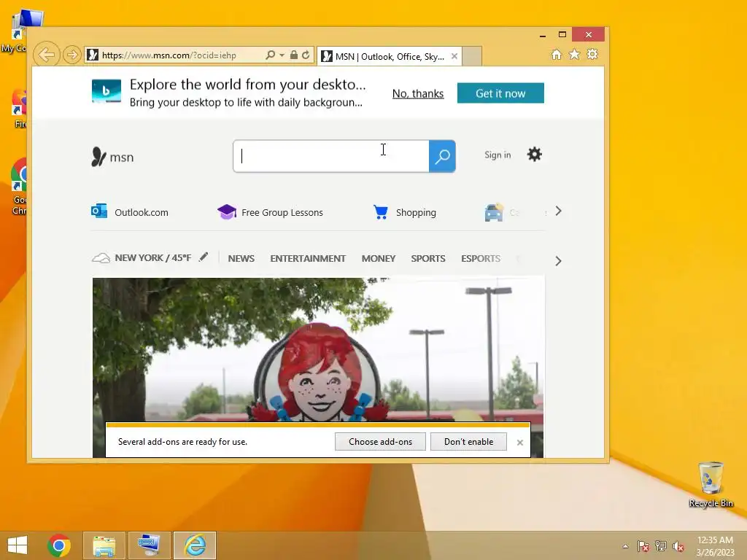Image resolution: width=747 pixels, height=560 pixels.
Task: Click the IE Home icon
Action: pos(557,54)
